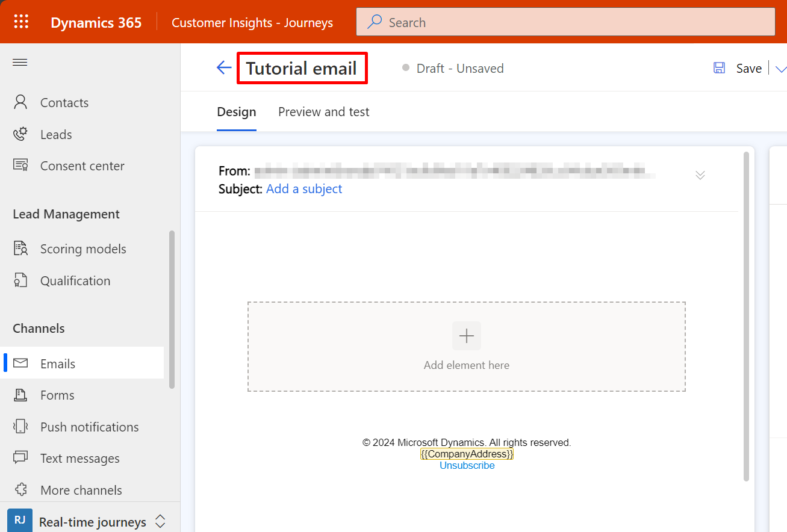The width and height of the screenshot is (787, 532).
Task: Click the Emails envelope icon
Action: pos(20,363)
